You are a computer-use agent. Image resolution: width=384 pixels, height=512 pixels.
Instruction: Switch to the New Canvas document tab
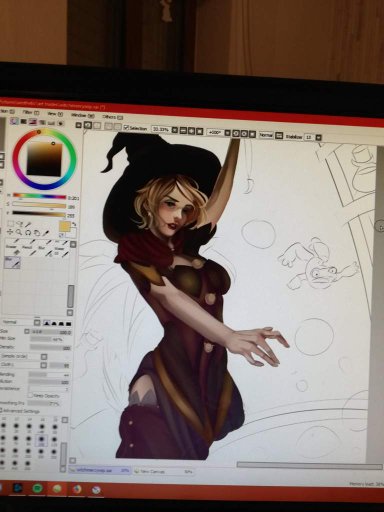coord(164,472)
